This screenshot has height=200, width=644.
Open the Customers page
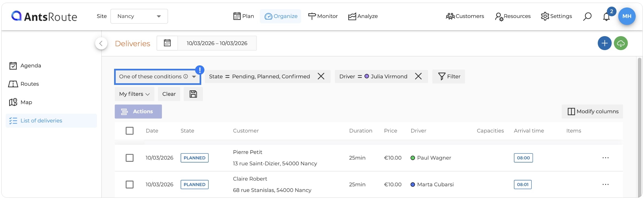coord(465,16)
